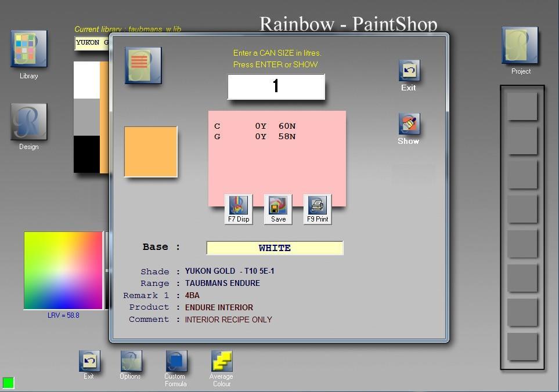Image resolution: width=559 pixels, height=392 pixels.
Task: Click the F7 Disp button
Action: (239, 209)
